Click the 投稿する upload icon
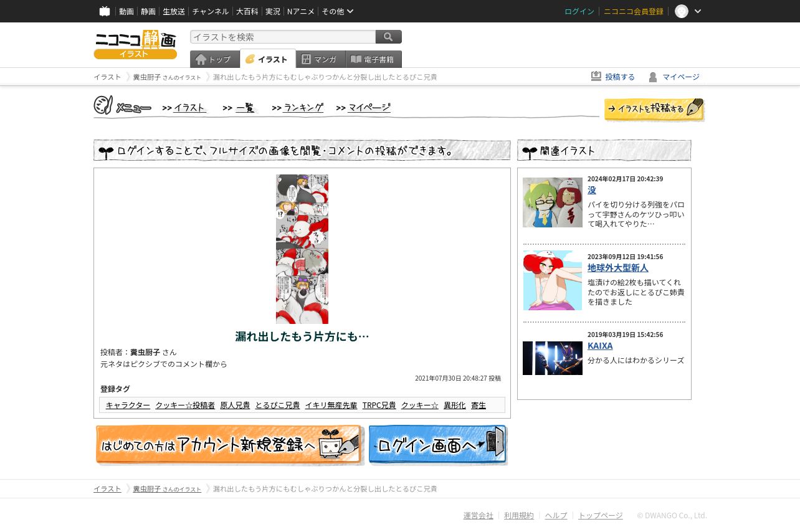This screenshot has width=800, height=532. [x=596, y=76]
